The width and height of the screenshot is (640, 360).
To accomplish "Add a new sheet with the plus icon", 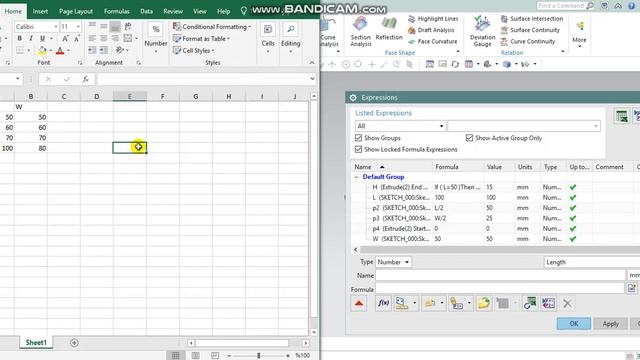I will point(74,343).
